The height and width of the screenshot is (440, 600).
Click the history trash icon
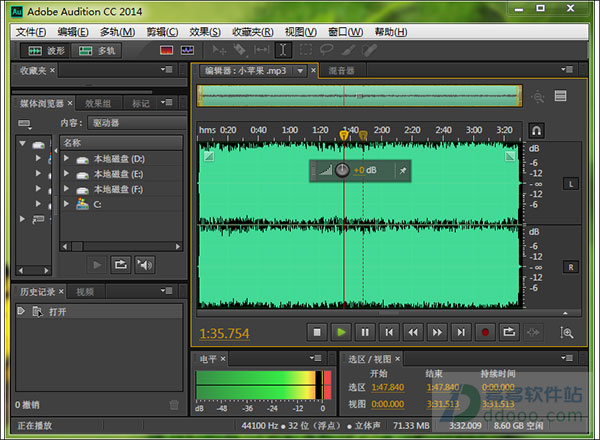tap(174, 405)
